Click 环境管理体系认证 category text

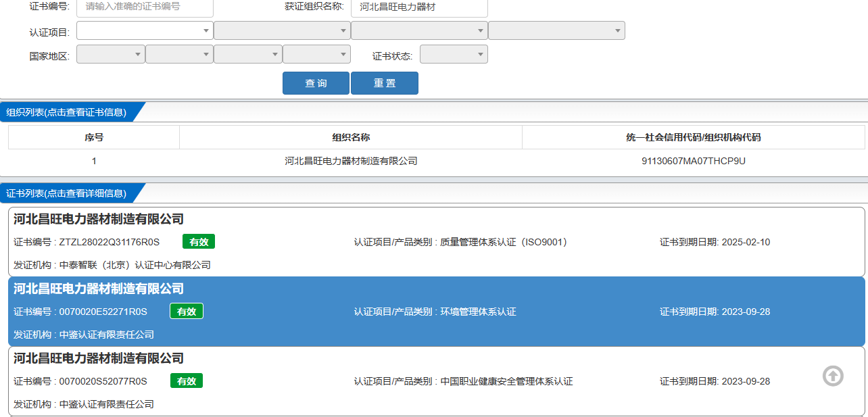[478, 312]
